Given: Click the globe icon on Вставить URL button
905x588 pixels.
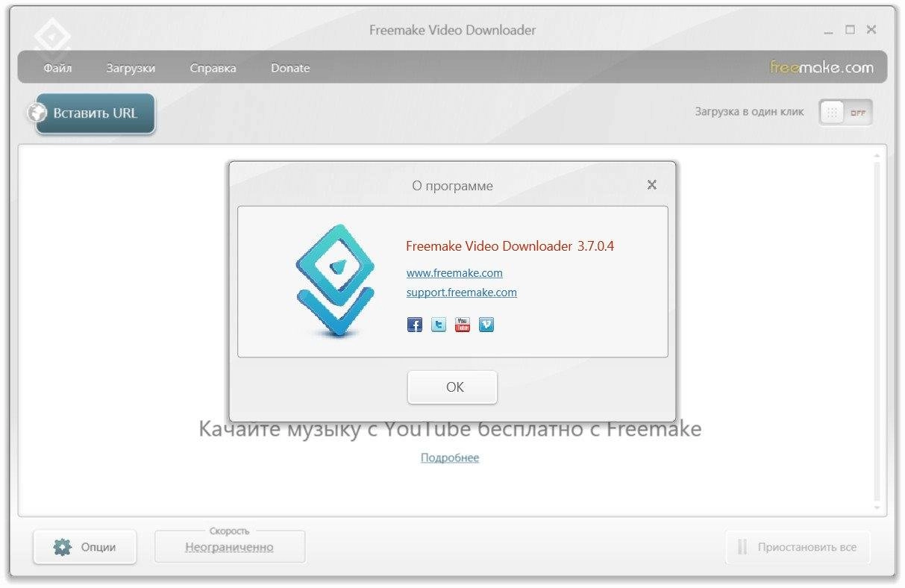Looking at the screenshot, I should (x=37, y=113).
